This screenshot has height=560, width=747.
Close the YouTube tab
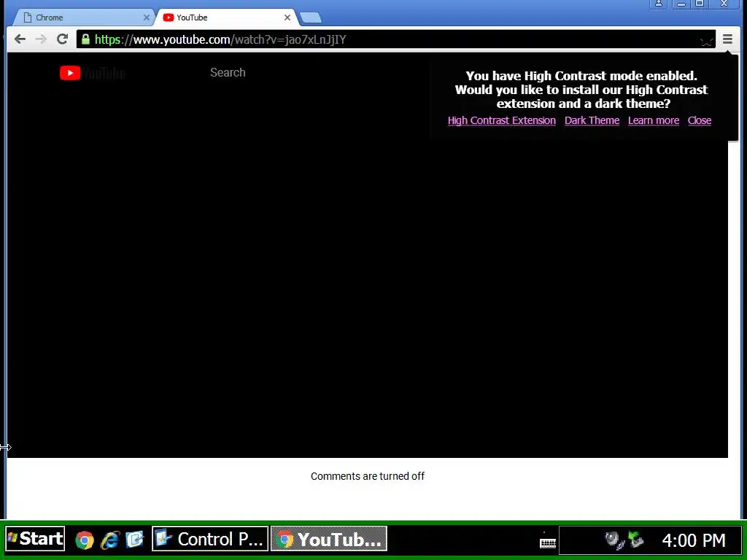[287, 17]
